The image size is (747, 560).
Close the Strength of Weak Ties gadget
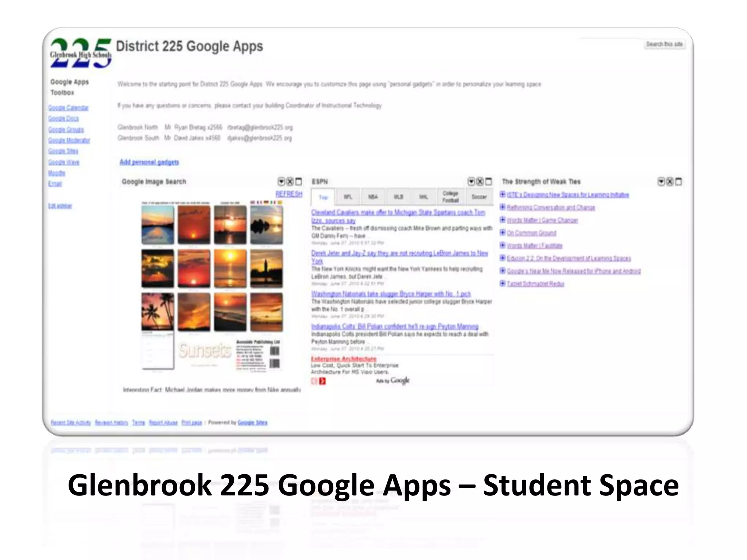tap(670, 182)
